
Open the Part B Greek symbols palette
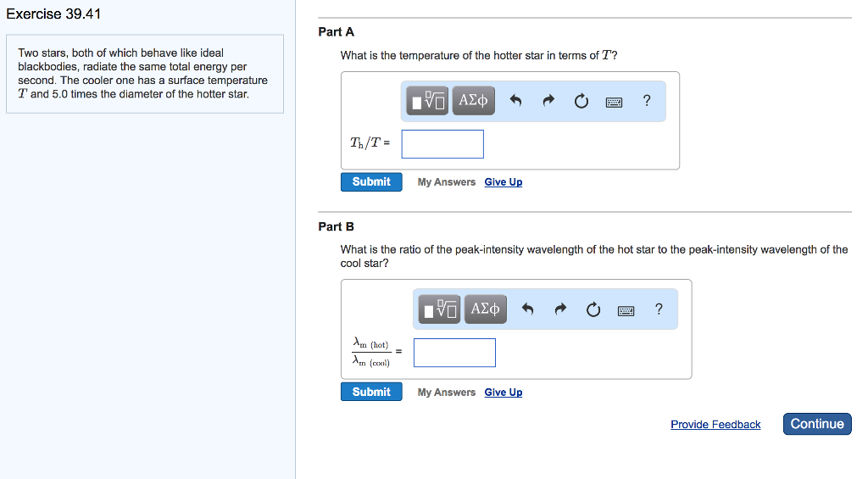[485, 309]
